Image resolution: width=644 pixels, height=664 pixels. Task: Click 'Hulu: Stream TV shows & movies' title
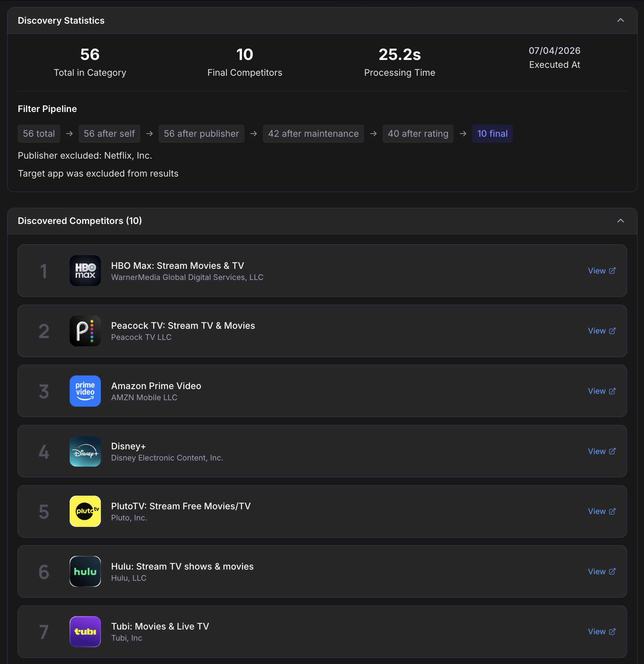[x=182, y=566]
